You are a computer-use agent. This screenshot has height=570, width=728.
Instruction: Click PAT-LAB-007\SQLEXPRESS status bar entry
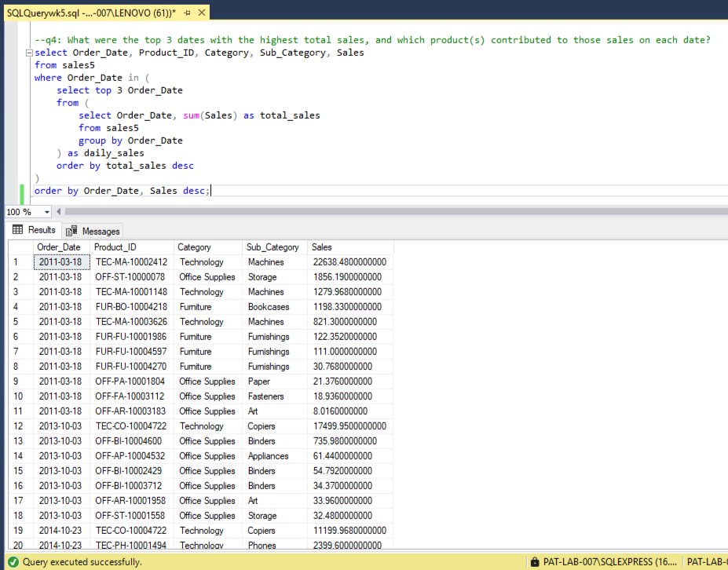point(609,561)
